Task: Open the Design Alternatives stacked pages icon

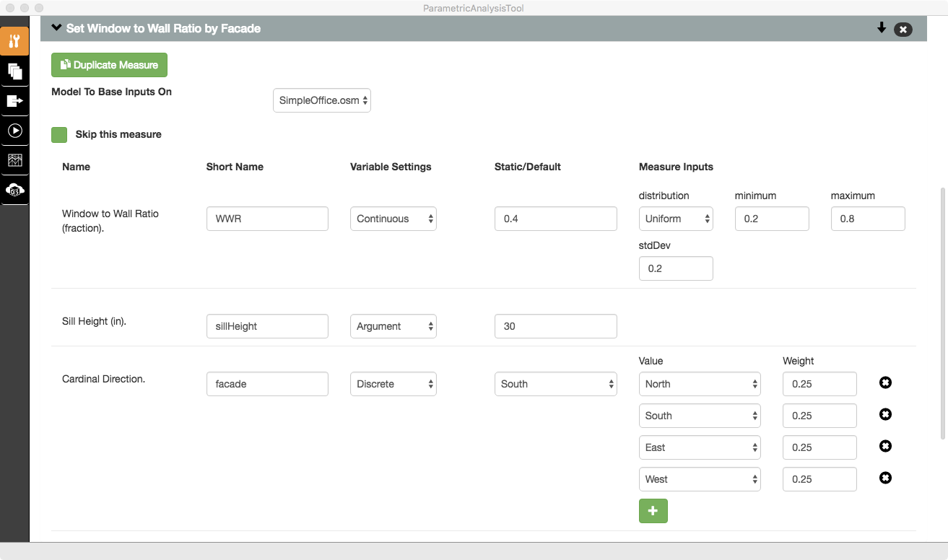Action: tap(14, 71)
